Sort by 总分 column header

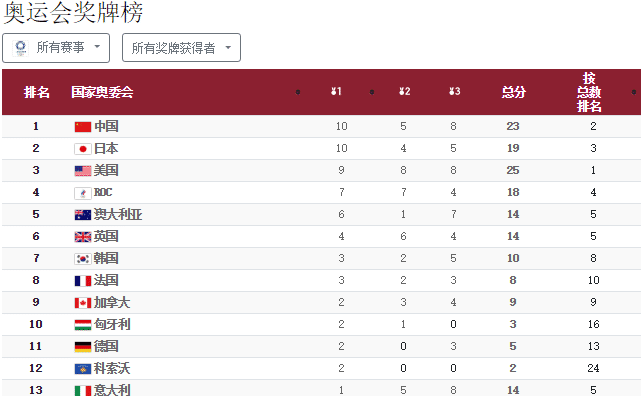coord(513,92)
